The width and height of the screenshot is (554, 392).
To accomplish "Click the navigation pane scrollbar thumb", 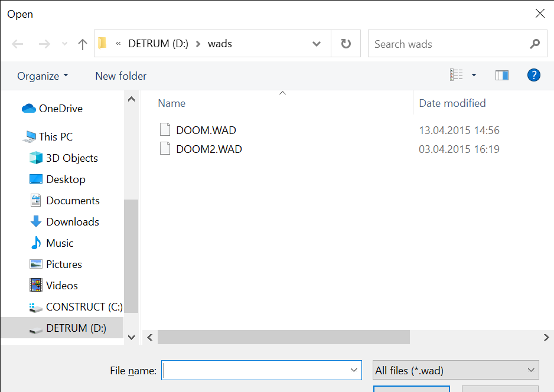I will click(131, 256).
